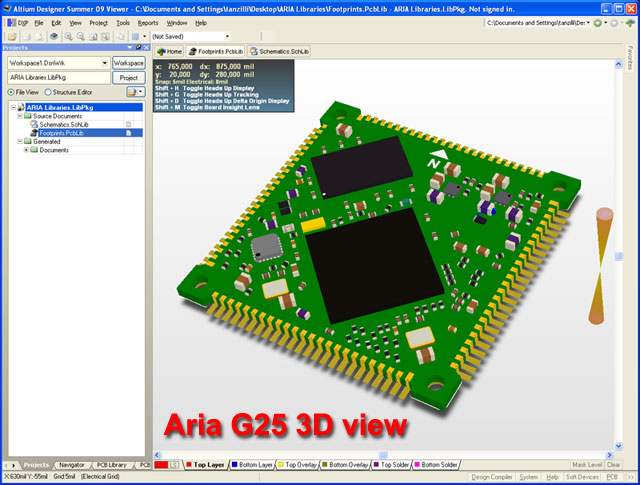The width and height of the screenshot is (640, 485).
Task: Click the grid settings toolbar icon
Action: 135,37
